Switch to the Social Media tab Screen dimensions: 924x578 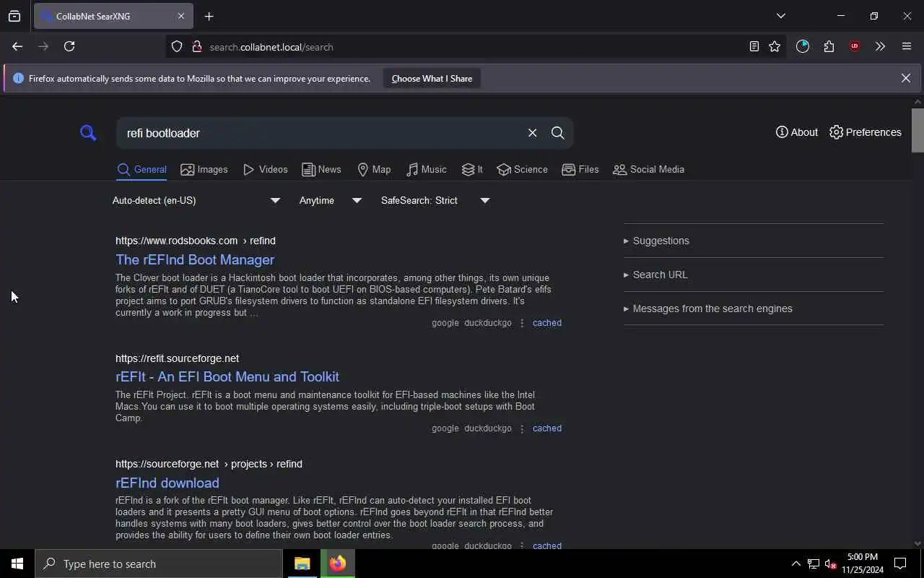click(648, 170)
